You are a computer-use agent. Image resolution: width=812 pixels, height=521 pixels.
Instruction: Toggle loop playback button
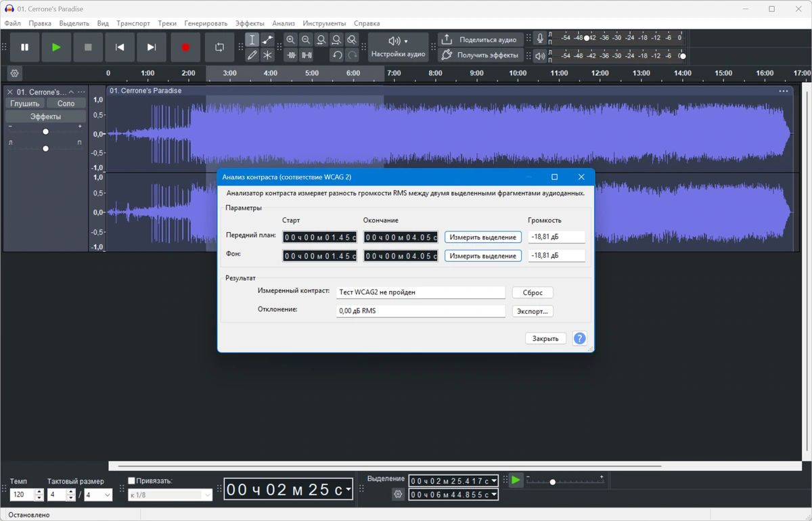[219, 47]
